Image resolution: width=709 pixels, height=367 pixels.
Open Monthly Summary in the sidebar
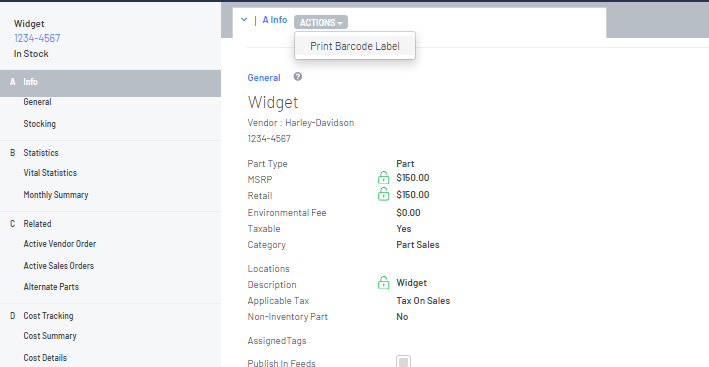[56, 195]
